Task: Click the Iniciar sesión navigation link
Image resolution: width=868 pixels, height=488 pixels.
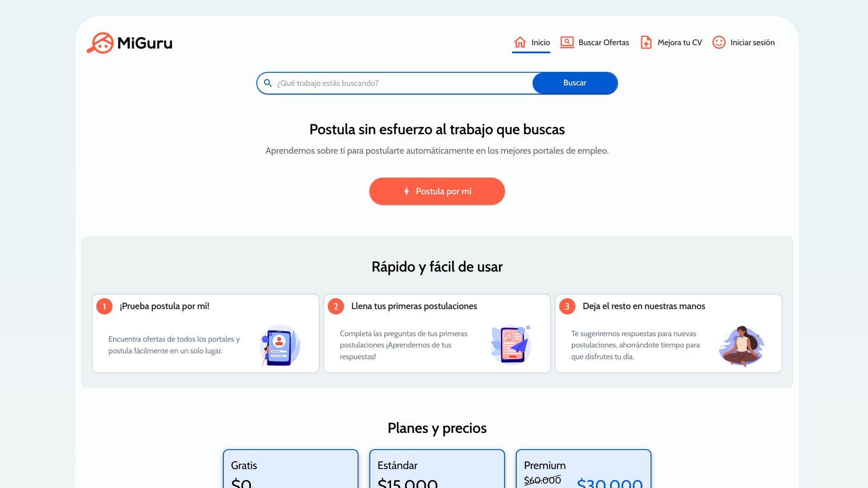Action: point(743,42)
